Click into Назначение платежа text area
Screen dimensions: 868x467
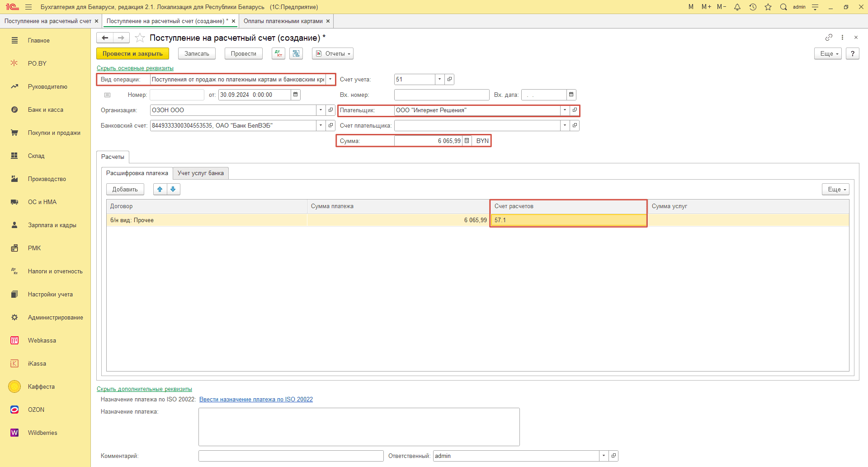(x=359, y=427)
